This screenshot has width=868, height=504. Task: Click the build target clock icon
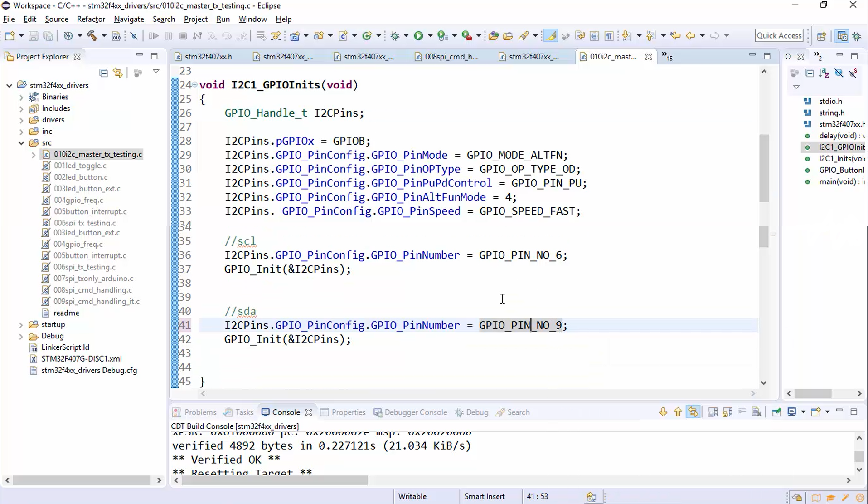tap(68, 36)
